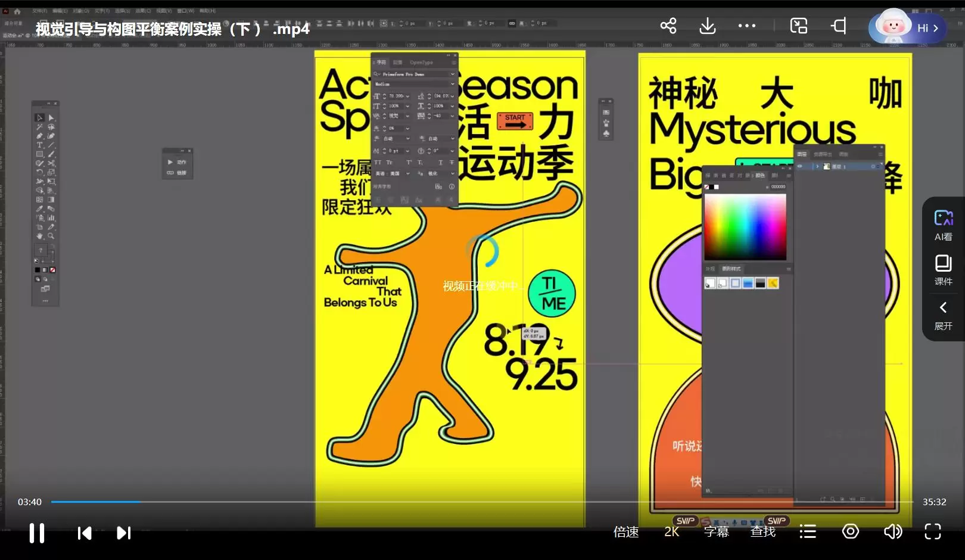Skip to the next video
This screenshot has height=560, width=965.
123,533
